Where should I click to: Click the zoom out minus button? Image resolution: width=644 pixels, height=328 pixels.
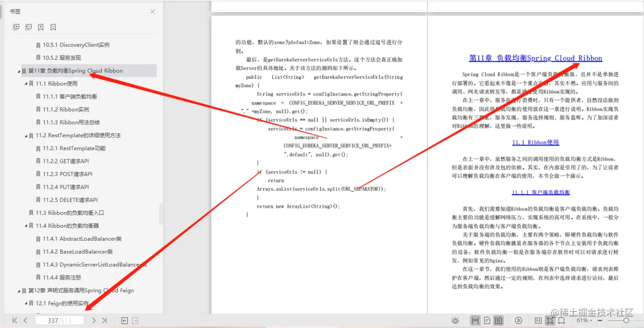(x=599, y=321)
